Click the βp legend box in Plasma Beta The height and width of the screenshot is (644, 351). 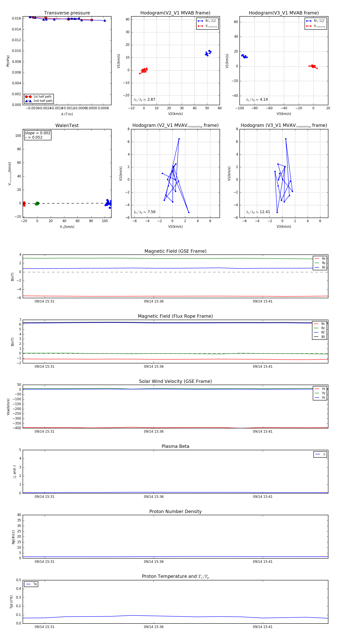(320, 454)
